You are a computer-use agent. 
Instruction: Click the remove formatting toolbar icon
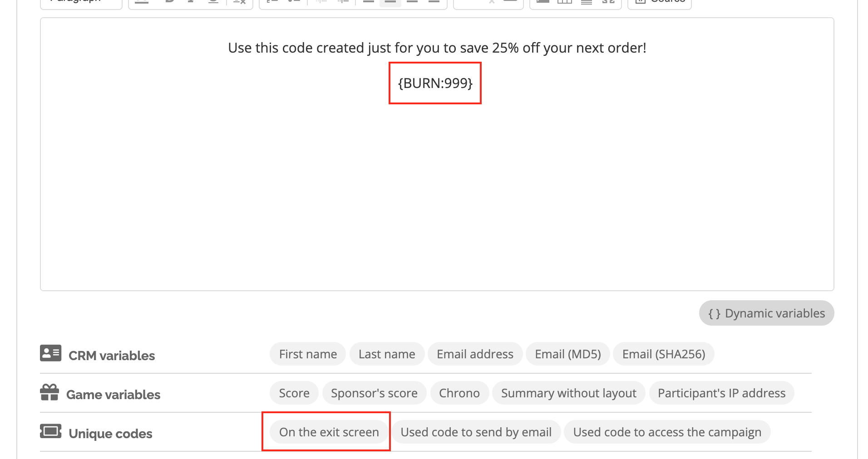239,2
